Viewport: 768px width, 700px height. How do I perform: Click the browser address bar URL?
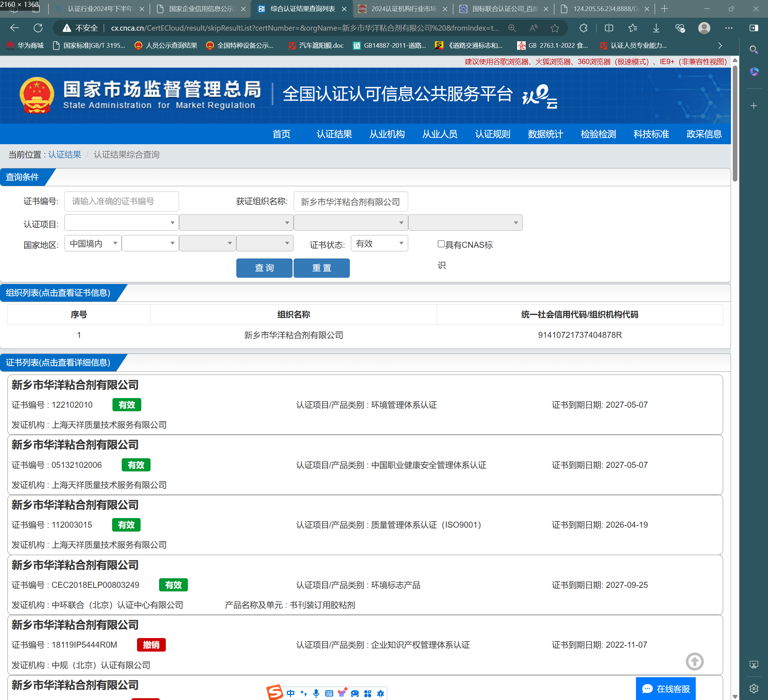(305, 28)
